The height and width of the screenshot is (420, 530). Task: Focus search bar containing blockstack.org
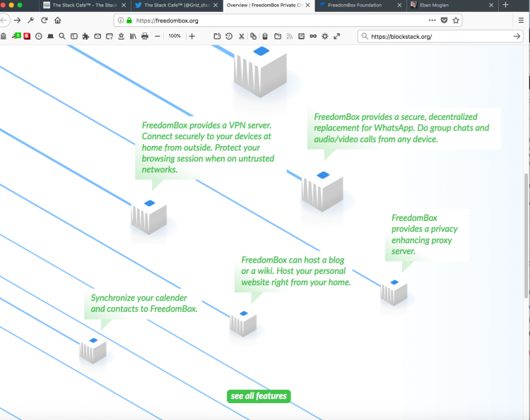pos(440,36)
